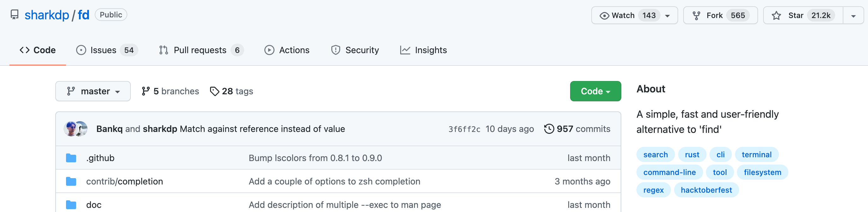Click the Pull requests merge icon

(x=163, y=50)
